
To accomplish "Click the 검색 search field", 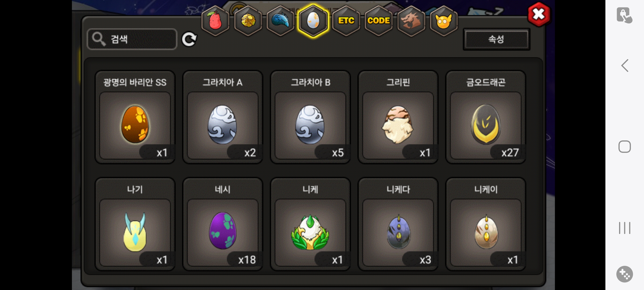I will pyautogui.click(x=132, y=39).
